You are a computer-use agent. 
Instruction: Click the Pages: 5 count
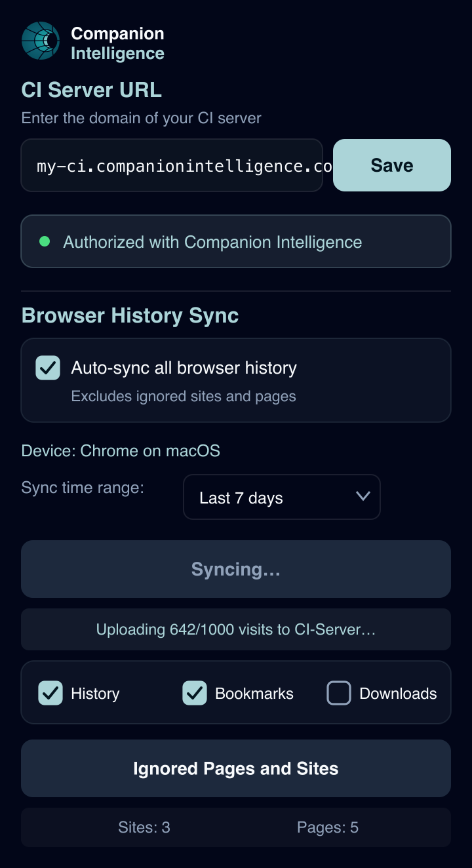coord(328,827)
